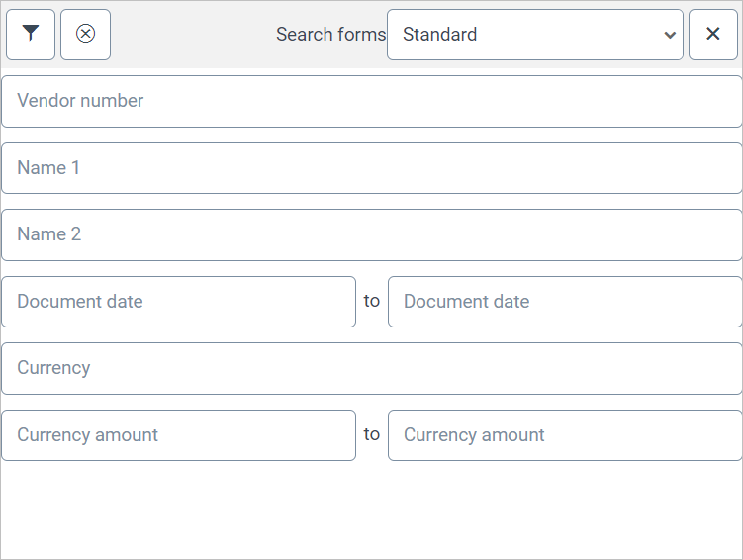The height and width of the screenshot is (560, 743).
Task: Focus the Name 1 text field
Action: [x=371, y=168]
